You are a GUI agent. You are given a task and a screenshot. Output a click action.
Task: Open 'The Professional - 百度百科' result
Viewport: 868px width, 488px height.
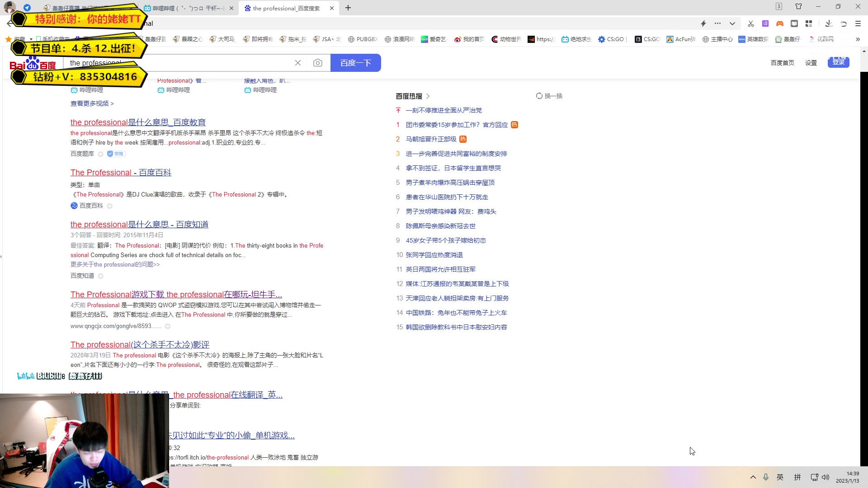pos(121,173)
